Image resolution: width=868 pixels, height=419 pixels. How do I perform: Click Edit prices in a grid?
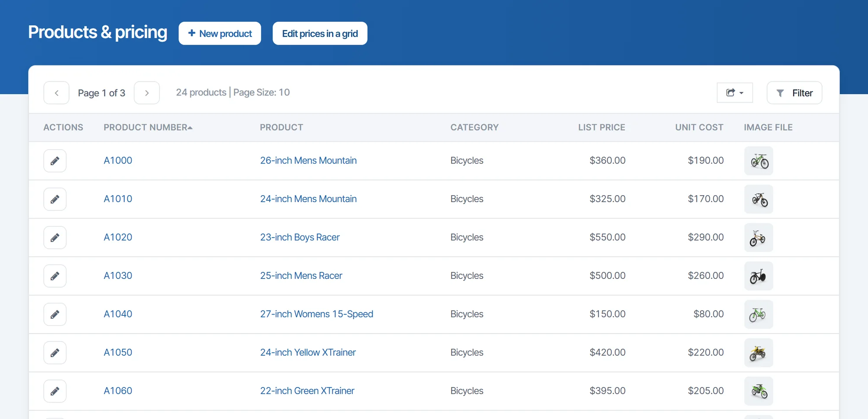click(x=320, y=33)
